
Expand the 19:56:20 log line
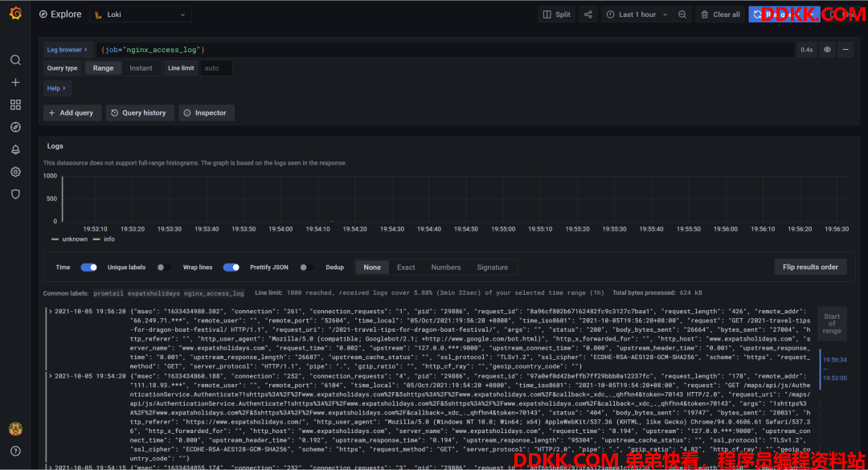[x=51, y=312]
